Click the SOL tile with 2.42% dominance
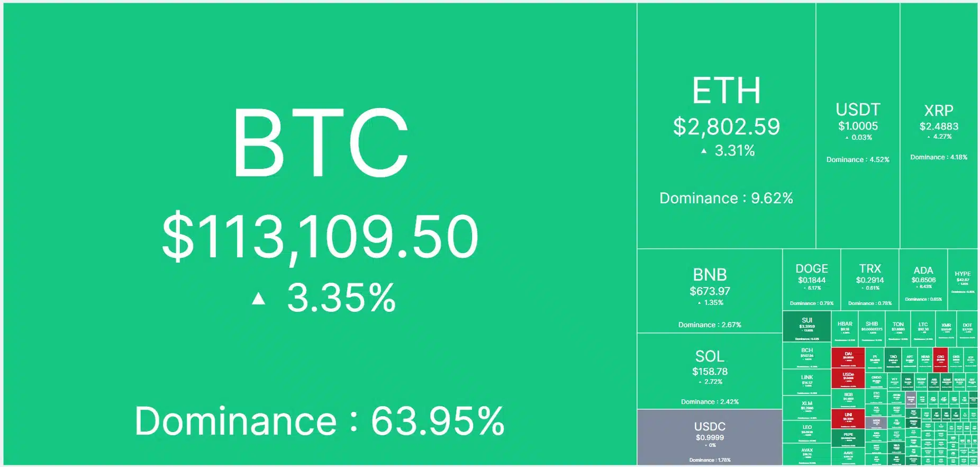 [710, 371]
